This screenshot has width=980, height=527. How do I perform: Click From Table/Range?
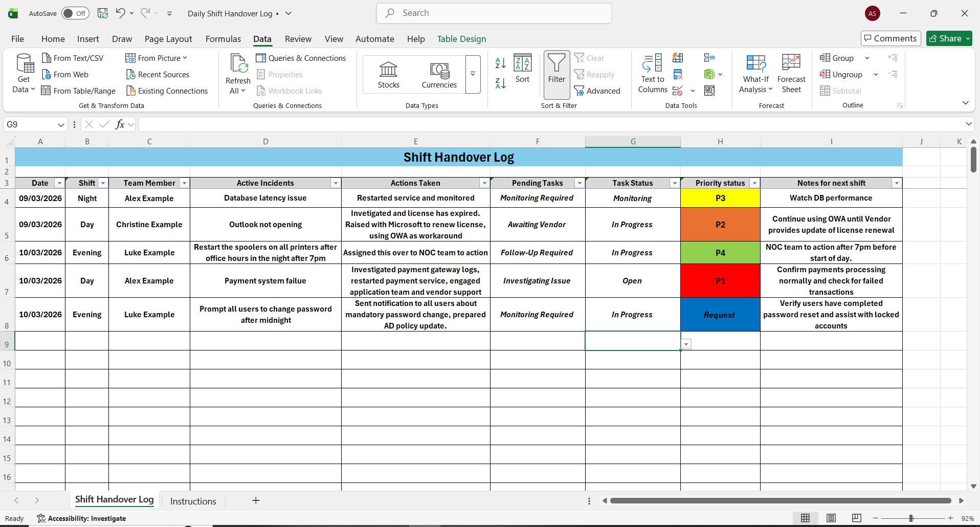pyautogui.click(x=79, y=91)
